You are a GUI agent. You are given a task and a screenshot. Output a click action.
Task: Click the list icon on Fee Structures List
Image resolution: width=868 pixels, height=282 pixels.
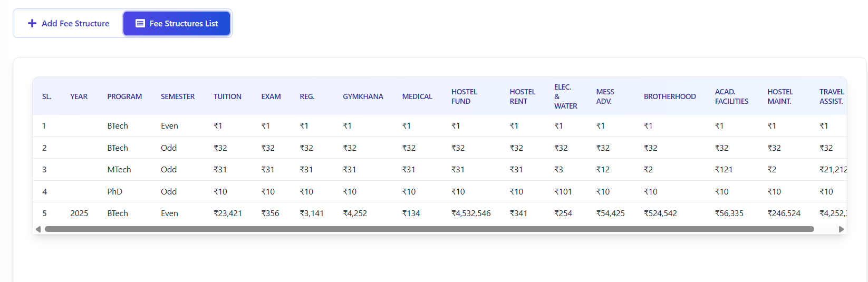(x=140, y=23)
